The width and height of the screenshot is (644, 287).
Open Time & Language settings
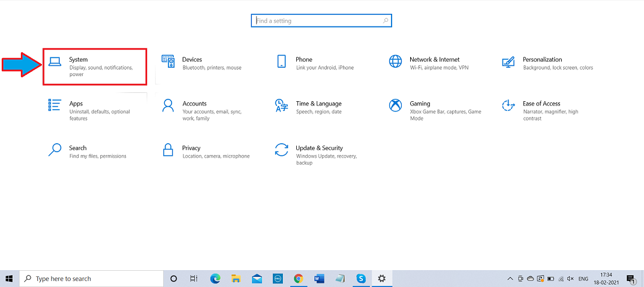coord(318,104)
